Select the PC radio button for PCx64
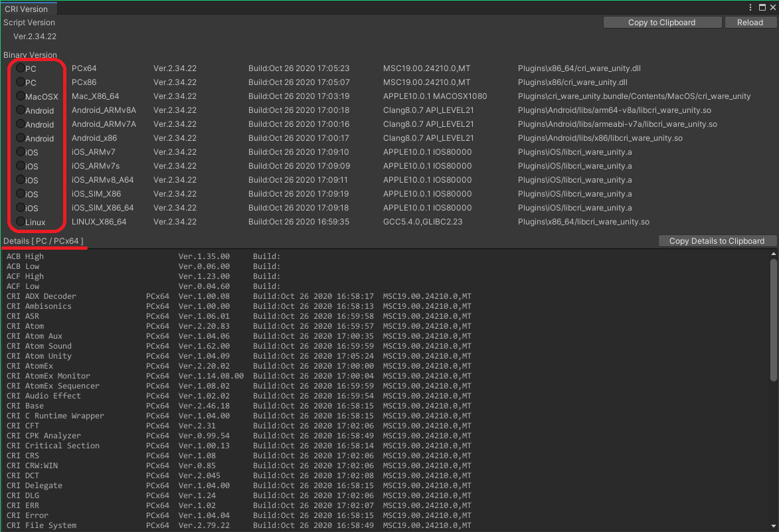 pos(21,68)
